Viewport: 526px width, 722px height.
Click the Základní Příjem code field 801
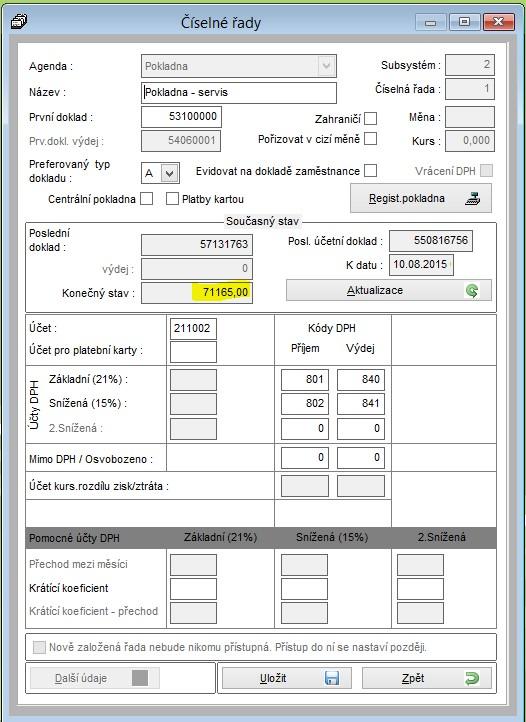(305, 379)
